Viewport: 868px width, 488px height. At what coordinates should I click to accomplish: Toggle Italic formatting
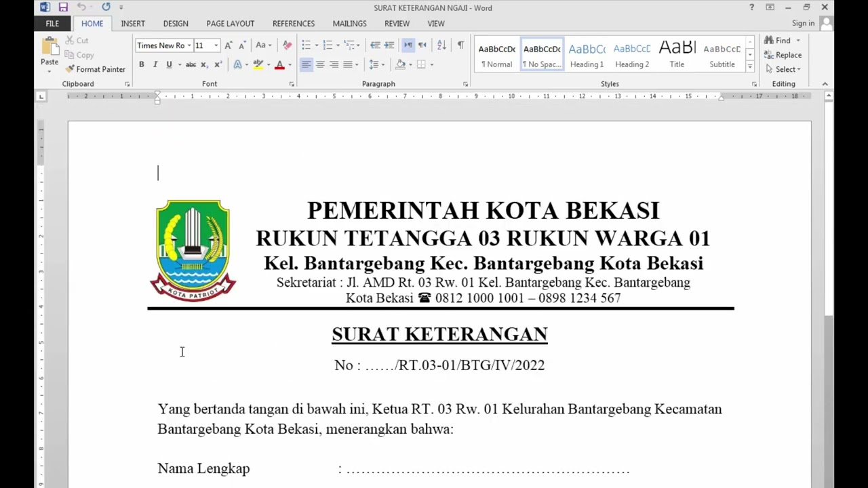(x=155, y=65)
